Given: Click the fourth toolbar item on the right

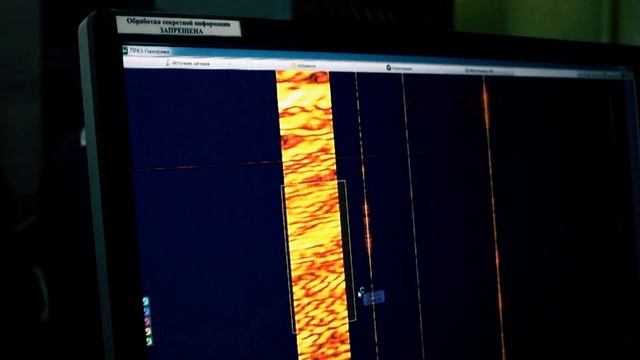Looking at the screenshot, I should point(479,71).
